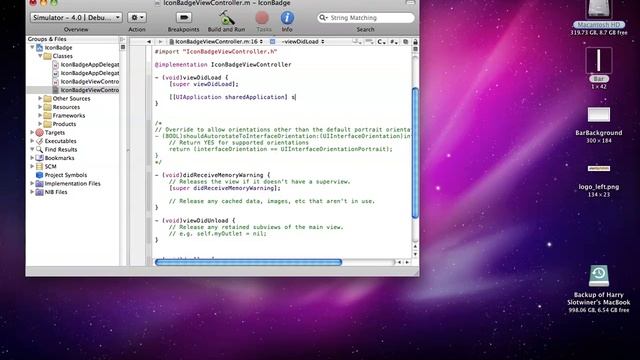Open the Simulator 4.0 Debug overview dropdown
The height and width of the screenshot is (360, 640).
point(76,18)
